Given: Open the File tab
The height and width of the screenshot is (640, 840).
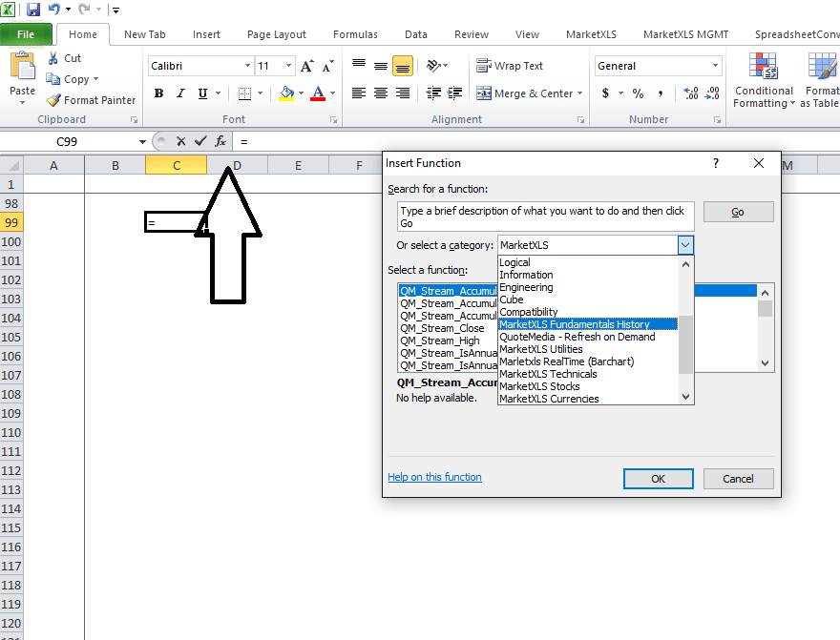Looking at the screenshot, I should pyautogui.click(x=26, y=34).
